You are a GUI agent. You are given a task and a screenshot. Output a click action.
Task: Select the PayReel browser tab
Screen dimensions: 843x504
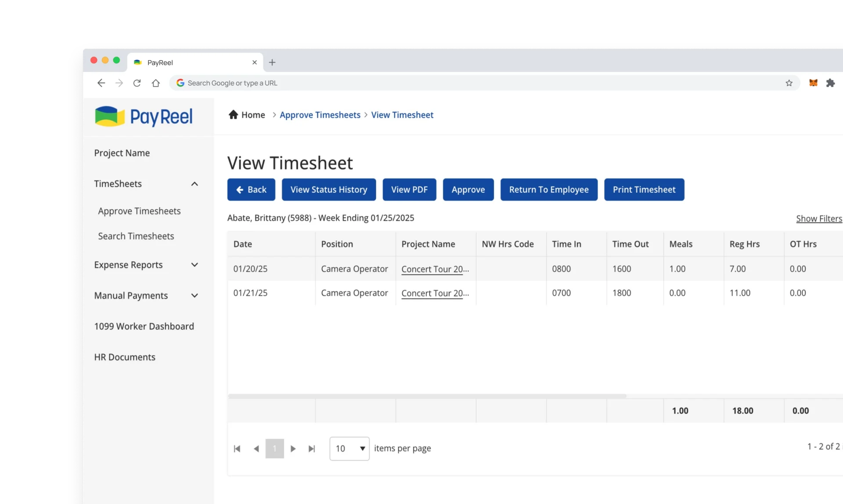point(189,62)
